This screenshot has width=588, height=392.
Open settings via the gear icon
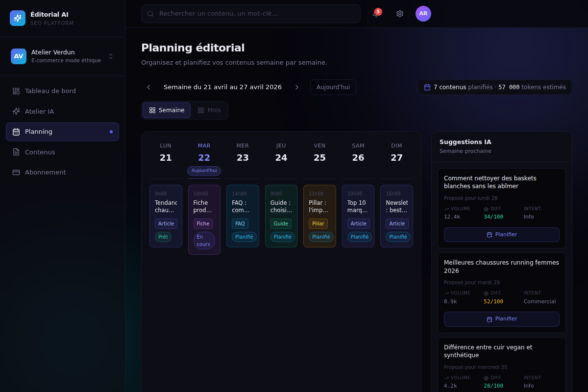(x=400, y=14)
